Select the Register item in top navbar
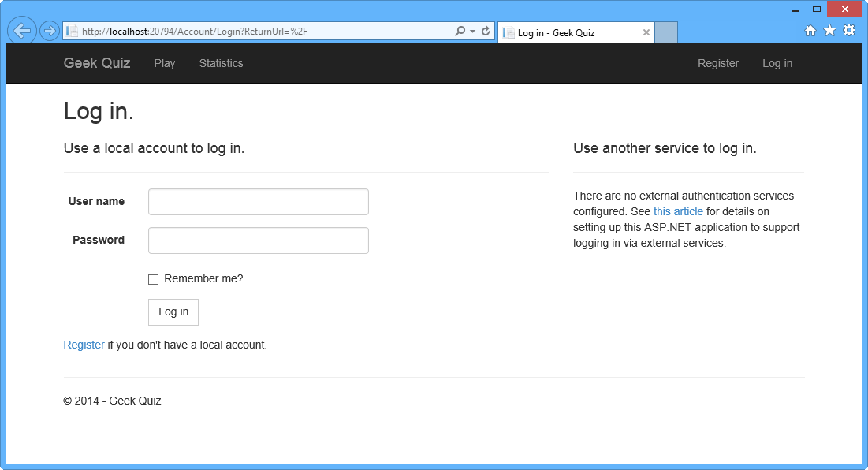 coord(718,63)
